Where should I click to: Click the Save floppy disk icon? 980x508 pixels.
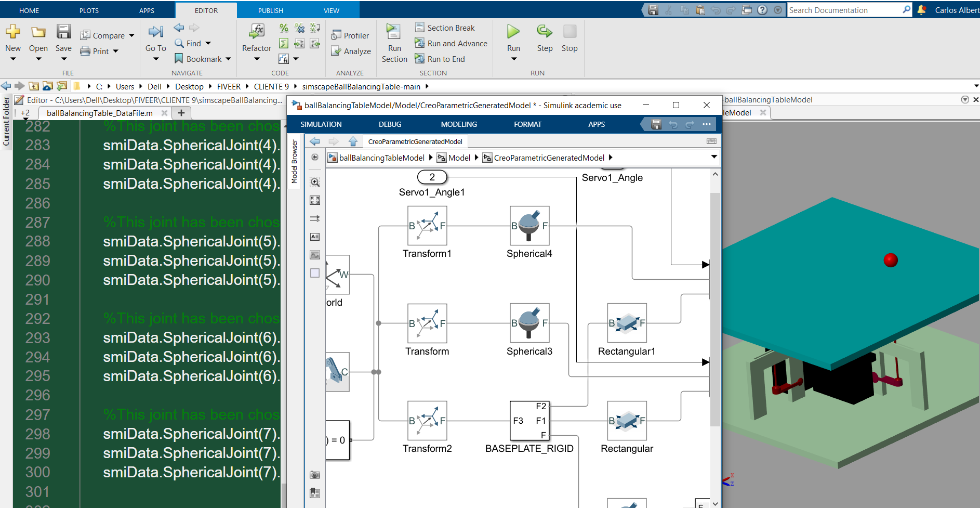(x=63, y=31)
